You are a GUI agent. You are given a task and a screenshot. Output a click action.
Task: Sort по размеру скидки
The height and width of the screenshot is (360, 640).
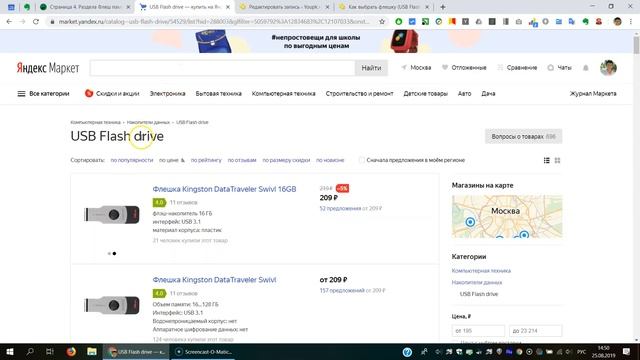(x=286, y=160)
